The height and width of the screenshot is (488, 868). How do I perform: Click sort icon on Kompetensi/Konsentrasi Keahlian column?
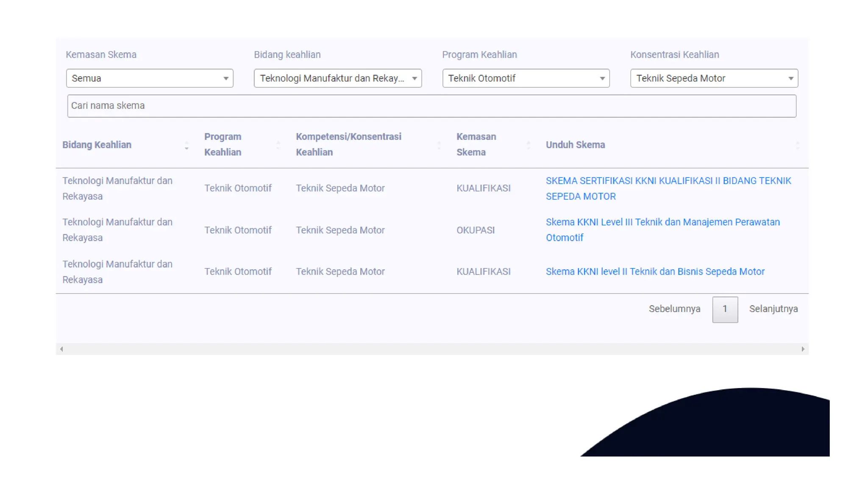[439, 145]
